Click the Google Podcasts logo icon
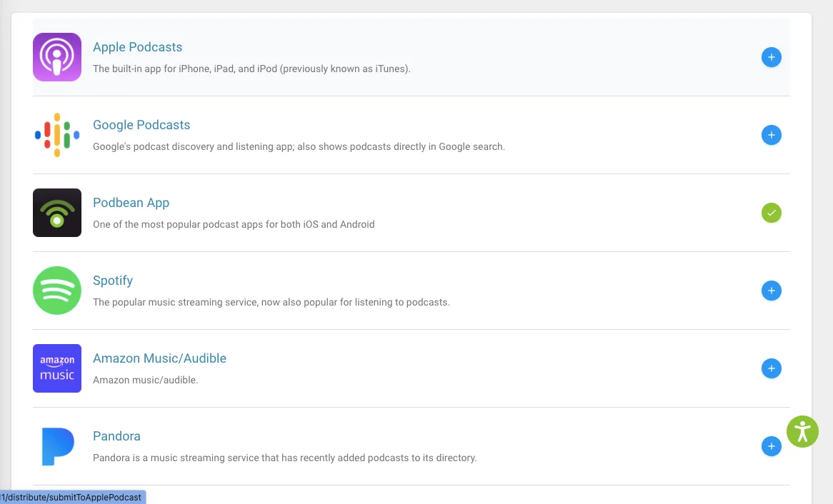 [x=57, y=135]
